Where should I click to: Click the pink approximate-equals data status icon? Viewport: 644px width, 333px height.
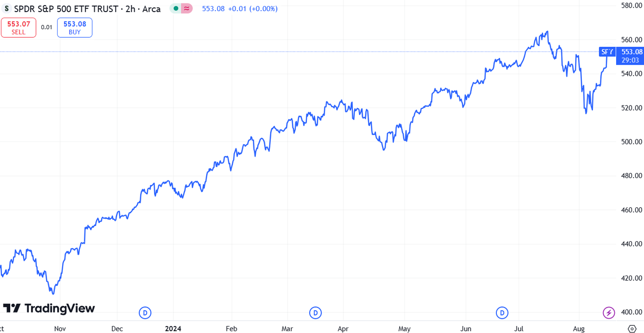tap(186, 9)
